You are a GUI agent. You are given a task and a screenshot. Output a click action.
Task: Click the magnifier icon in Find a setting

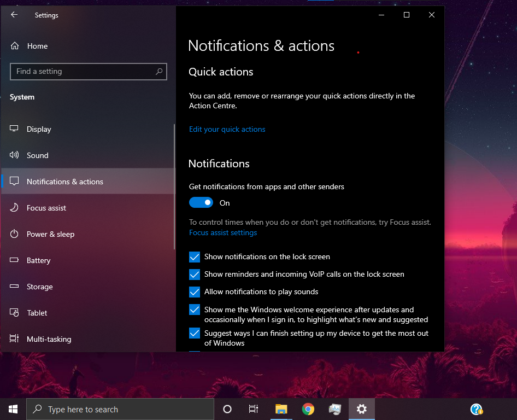[159, 71]
